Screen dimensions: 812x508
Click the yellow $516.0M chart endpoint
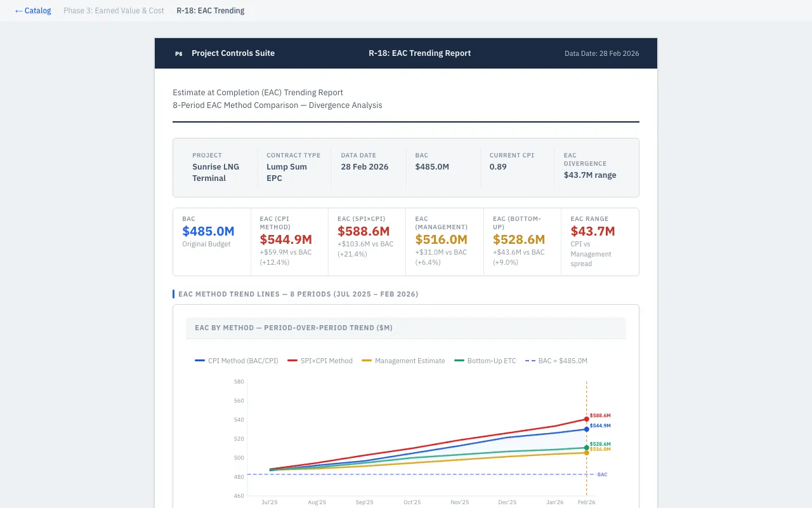[586, 453]
